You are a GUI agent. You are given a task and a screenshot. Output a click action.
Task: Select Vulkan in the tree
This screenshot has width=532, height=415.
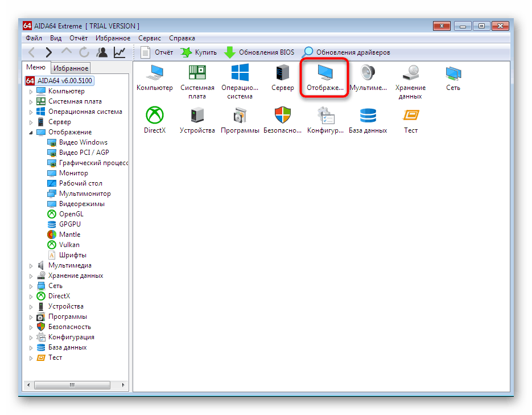click(64, 245)
